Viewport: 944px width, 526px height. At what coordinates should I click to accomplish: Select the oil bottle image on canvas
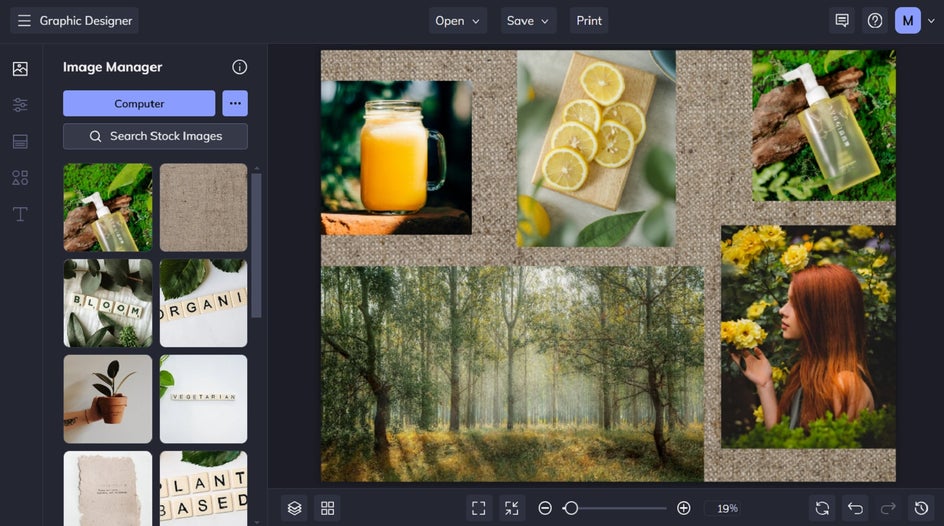(x=824, y=125)
